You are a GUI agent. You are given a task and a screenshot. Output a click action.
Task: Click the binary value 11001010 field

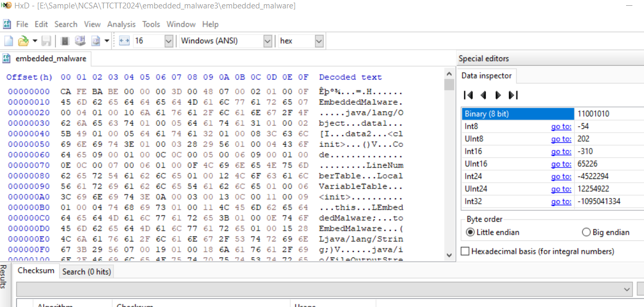(609, 114)
